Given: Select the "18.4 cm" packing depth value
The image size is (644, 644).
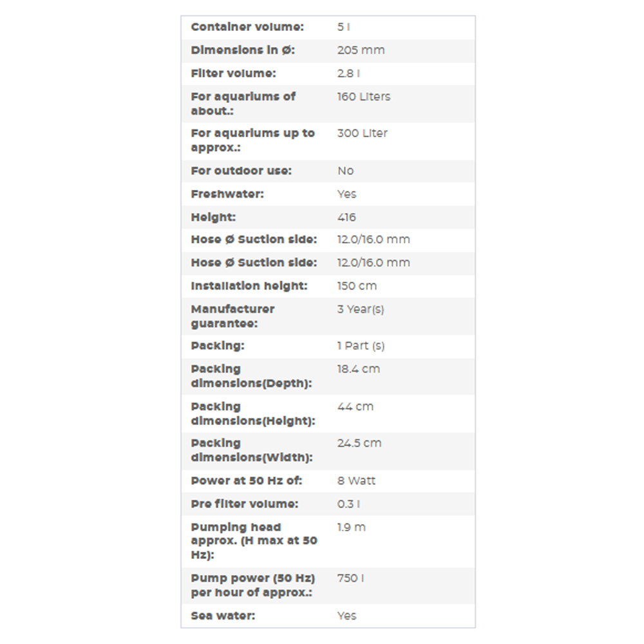Looking at the screenshot, I should click(358, 369).
